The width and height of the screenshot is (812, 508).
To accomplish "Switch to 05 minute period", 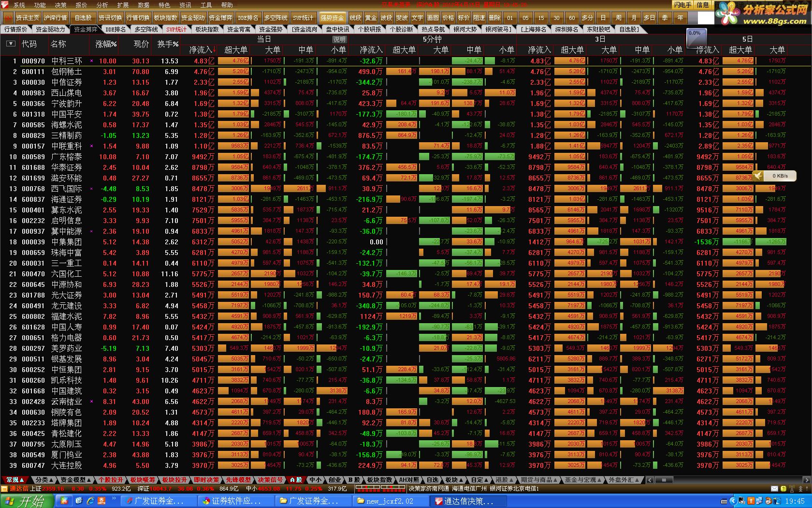I will click(525, 18).
